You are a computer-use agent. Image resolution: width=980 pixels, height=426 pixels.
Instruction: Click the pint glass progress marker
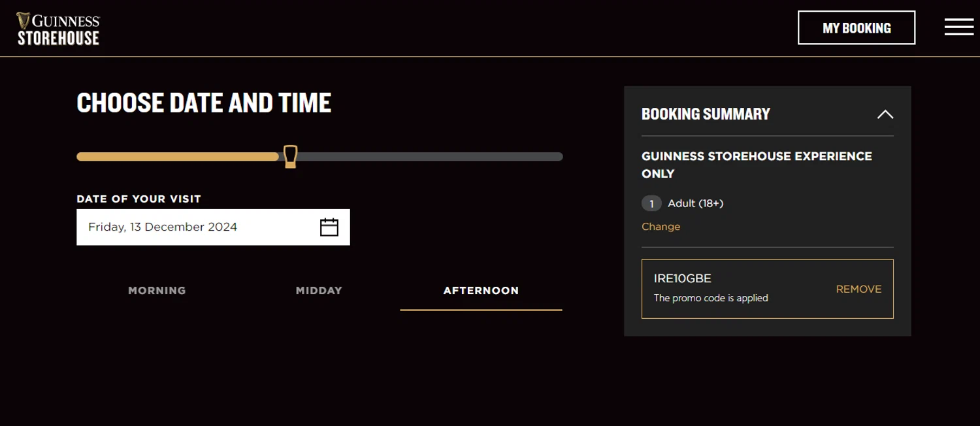291,157
